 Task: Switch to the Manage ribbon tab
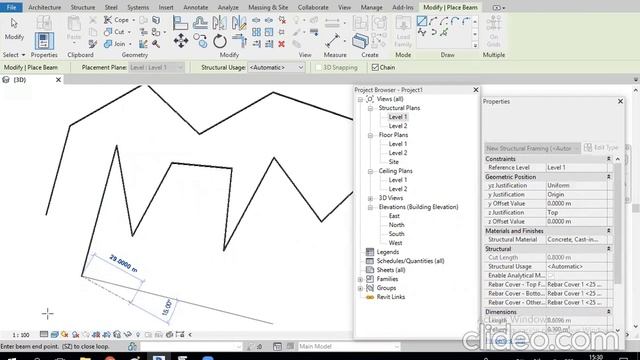[x=371, y=7]
